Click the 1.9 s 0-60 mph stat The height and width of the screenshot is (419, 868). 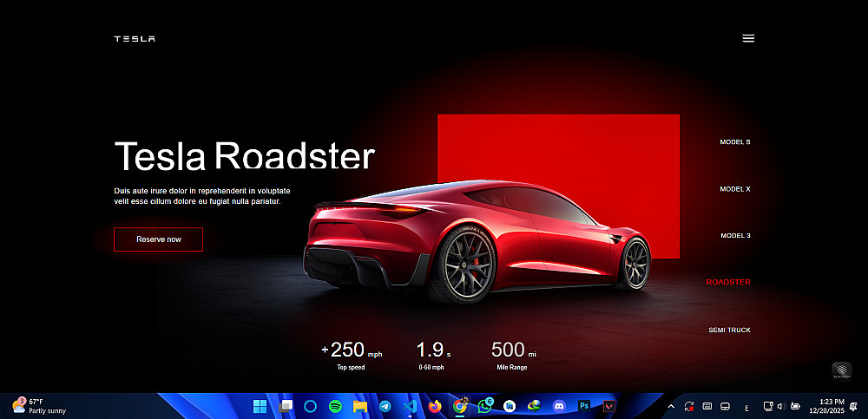pyautogui.click(x=432, y=356)
